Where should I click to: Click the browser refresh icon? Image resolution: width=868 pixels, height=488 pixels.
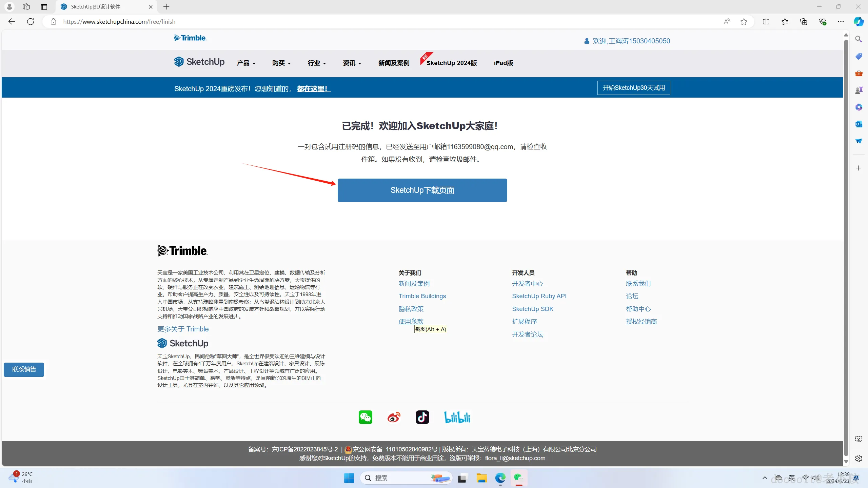click(31, 22)
